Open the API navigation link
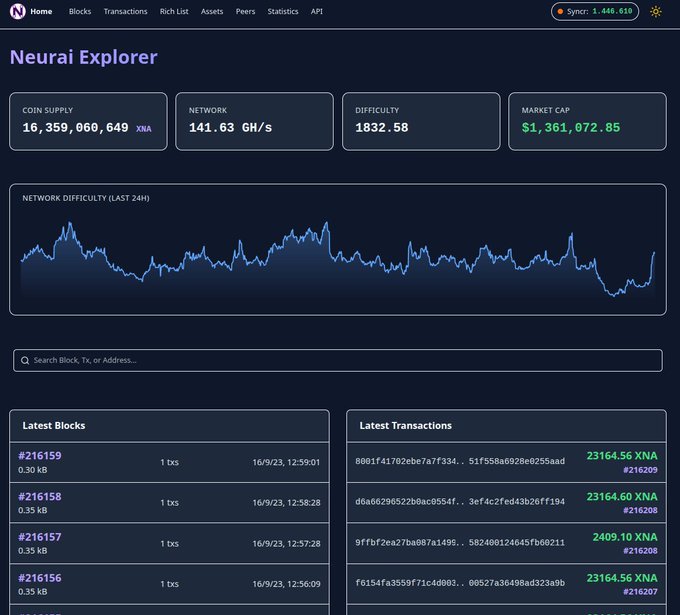This screenshot has height=615, width=680. click(x=317, y=12)
